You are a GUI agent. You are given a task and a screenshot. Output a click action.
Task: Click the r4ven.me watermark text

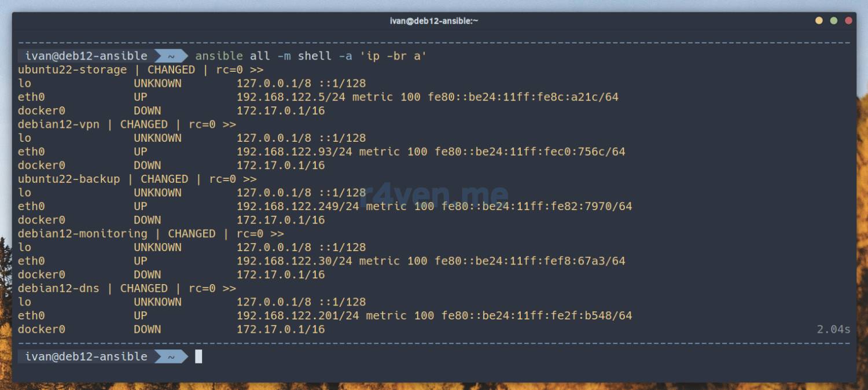(433, 195)
